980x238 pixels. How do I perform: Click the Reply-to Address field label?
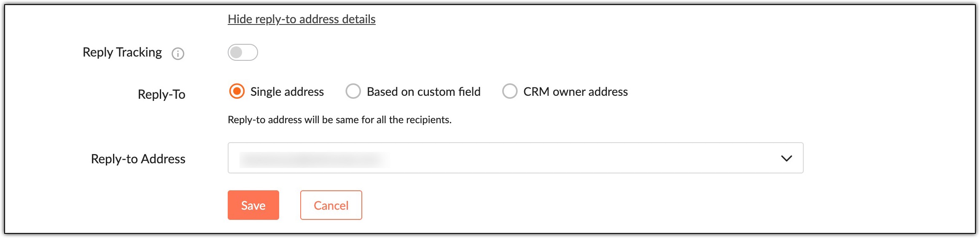pos(138,159)
